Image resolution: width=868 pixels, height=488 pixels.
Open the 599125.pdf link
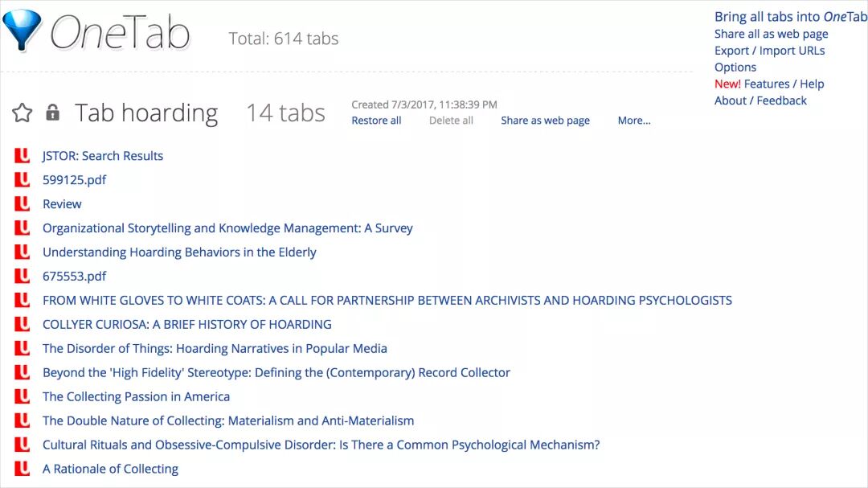(74, 180)
